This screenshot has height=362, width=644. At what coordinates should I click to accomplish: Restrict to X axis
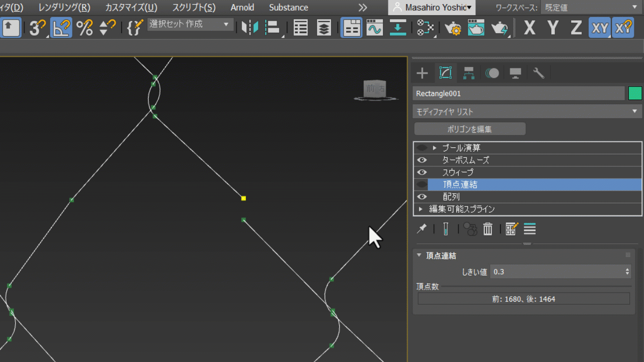point(529,28)
